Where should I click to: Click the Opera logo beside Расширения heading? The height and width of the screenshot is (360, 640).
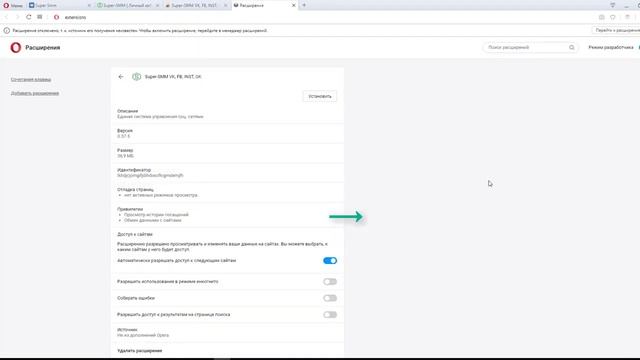click(x=16, y=48)
